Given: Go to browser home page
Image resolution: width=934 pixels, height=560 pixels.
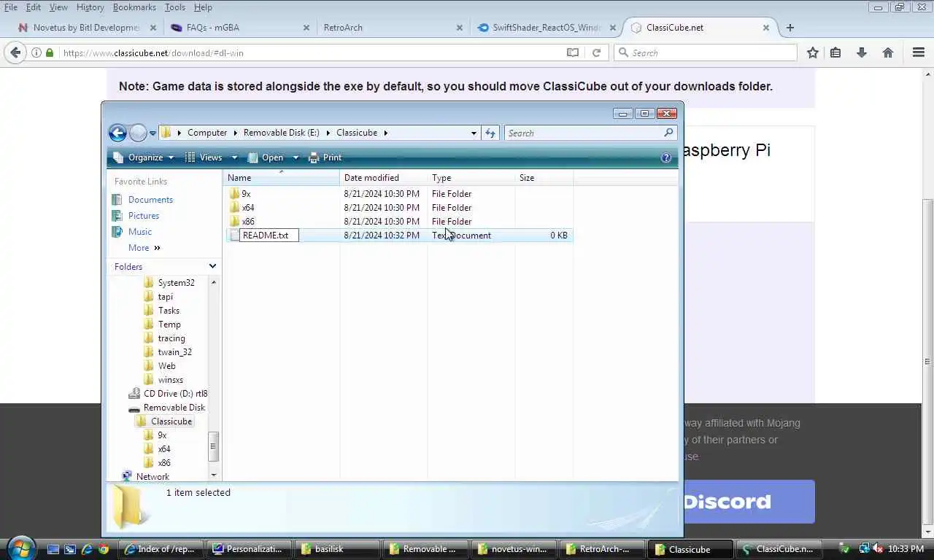Looking at the screenshot, I should point(888,52).
